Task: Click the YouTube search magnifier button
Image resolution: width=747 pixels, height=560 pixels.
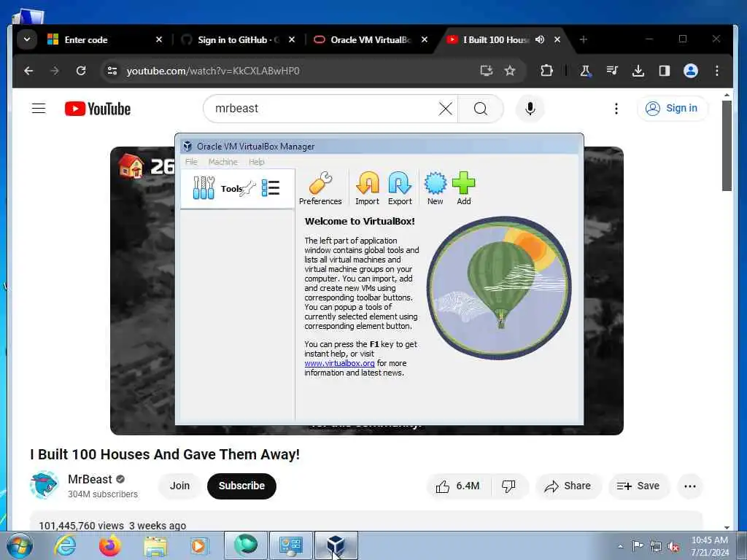Action: pyautogui.click(x=481, y=109)
